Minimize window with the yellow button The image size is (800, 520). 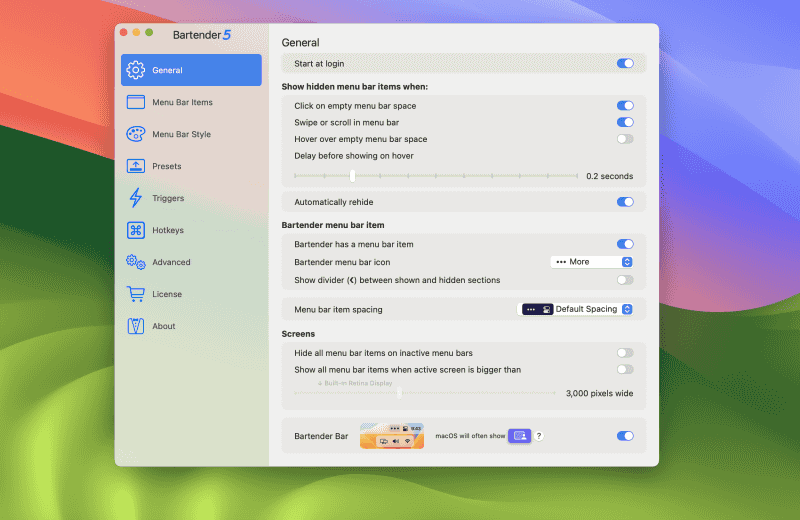coord(136,33)
